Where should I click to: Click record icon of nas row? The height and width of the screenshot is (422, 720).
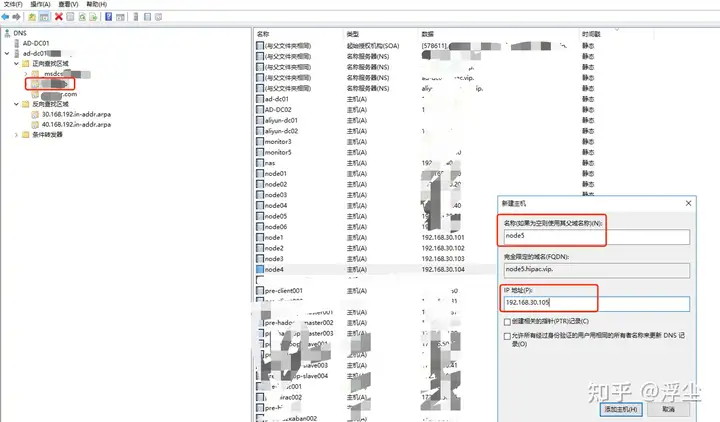point(260,163)
